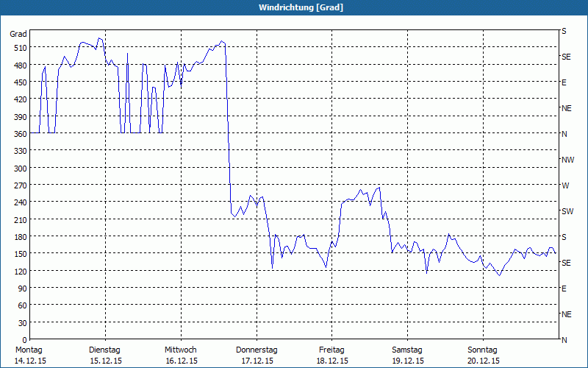Screen dimensions: 588x368
Task: Select the 390 left axis label
Action: click(21, 117)
